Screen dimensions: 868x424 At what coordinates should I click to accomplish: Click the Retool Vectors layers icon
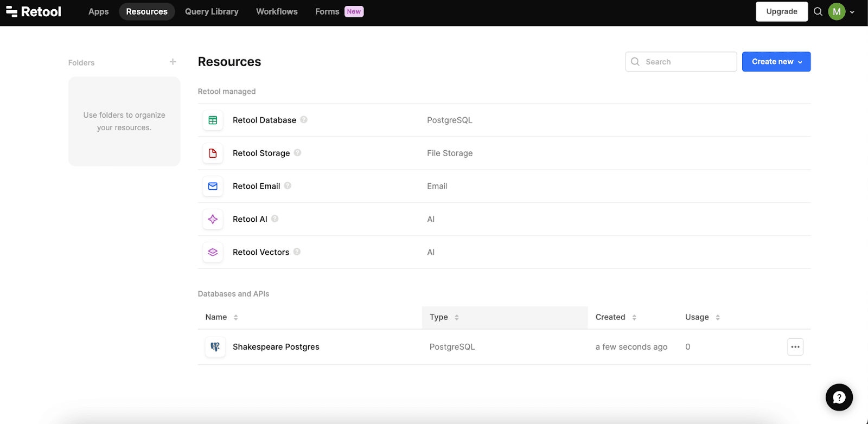tap(213, 252)
